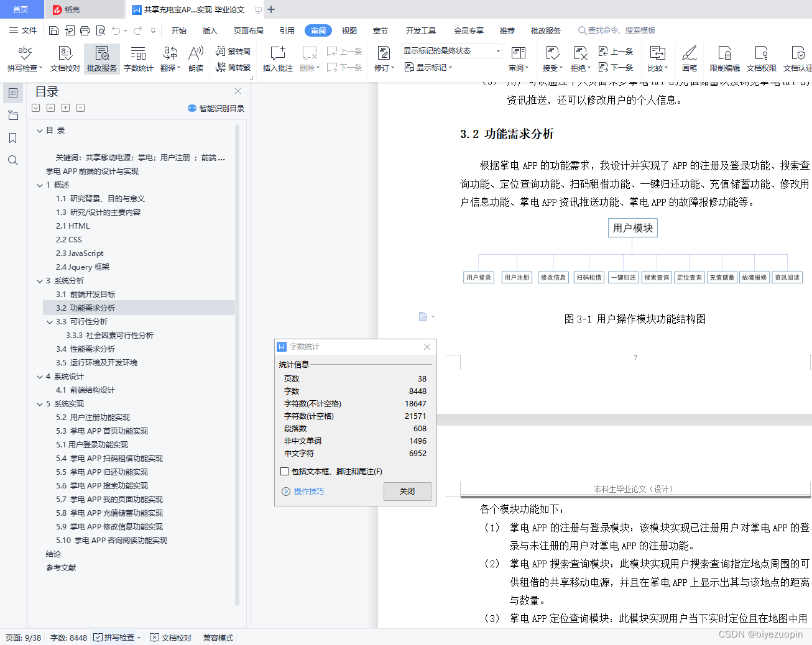Go to previous revision 上一条 beside 拒绝

click(x=616, y=52)
